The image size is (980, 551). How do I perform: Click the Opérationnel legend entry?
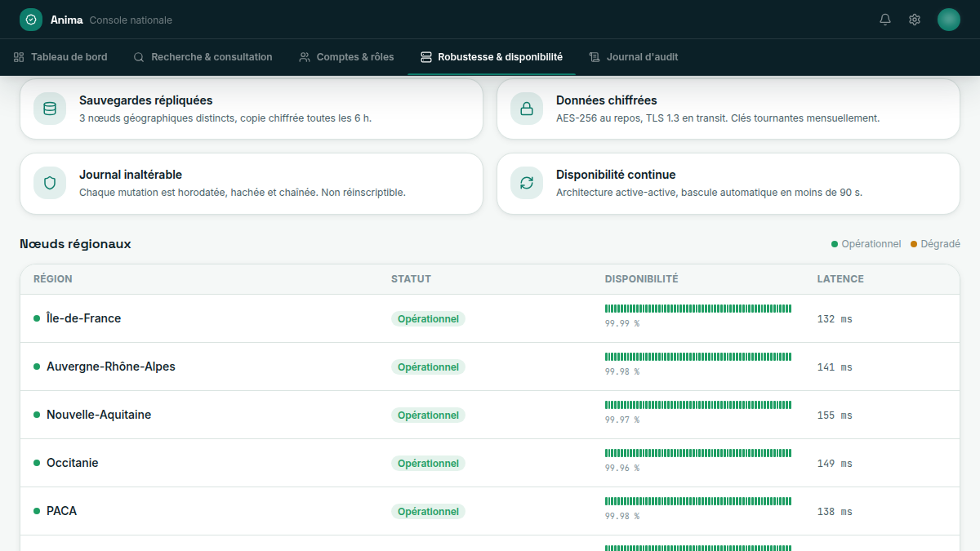pos(866,244)
